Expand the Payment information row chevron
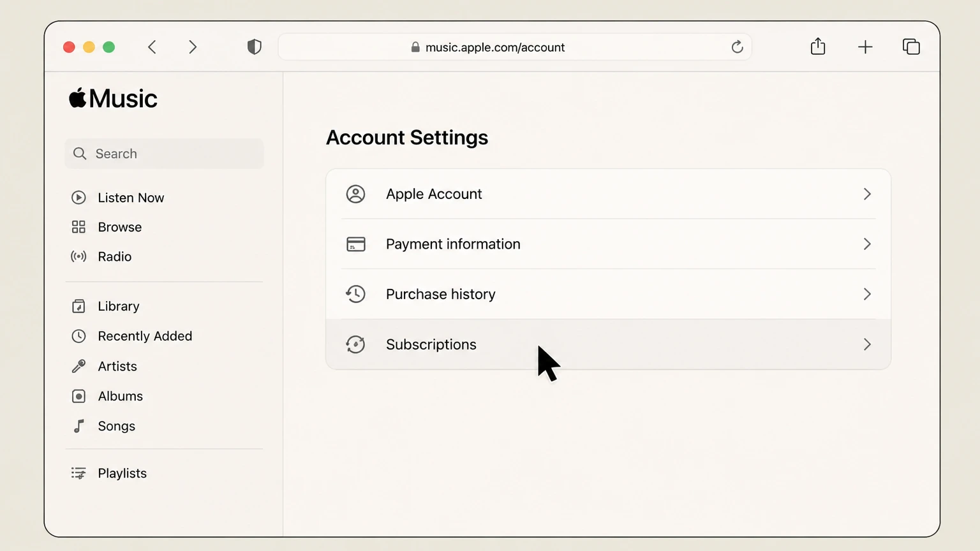980x551 pixels. (x=867, y=244)
